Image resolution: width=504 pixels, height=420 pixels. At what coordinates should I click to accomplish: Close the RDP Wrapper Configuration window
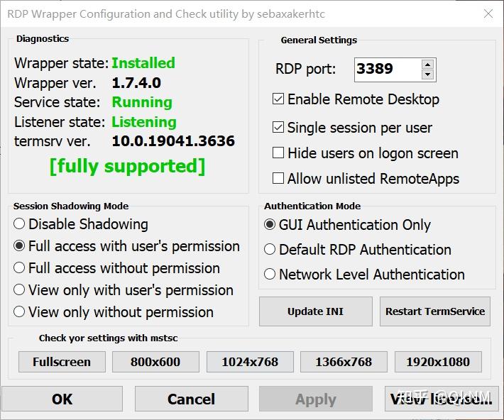pyautogui.click(x=488, y=13)
